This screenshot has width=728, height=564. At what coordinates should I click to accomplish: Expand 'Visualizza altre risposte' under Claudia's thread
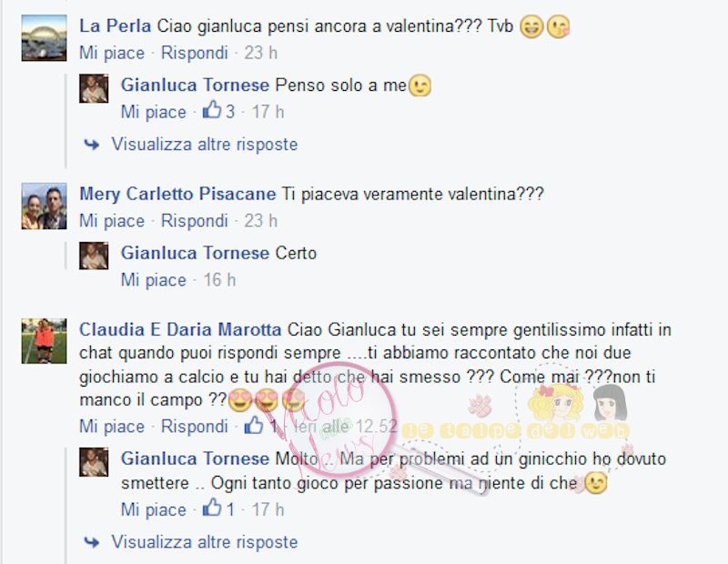point(204,542)
